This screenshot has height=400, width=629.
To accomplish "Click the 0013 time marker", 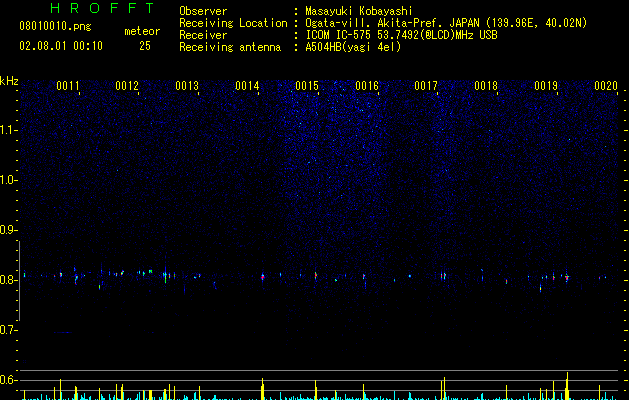I will 187,86.
